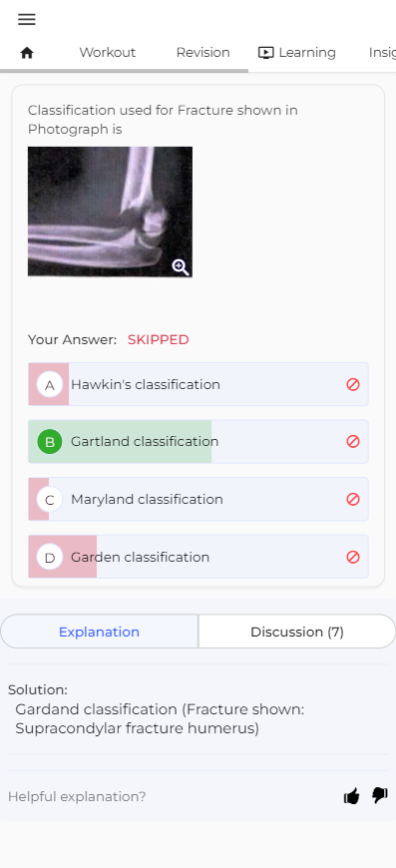Select option B green circle
Image resolution: width=396 pixels, height=868 pixels.
point(50,442)
